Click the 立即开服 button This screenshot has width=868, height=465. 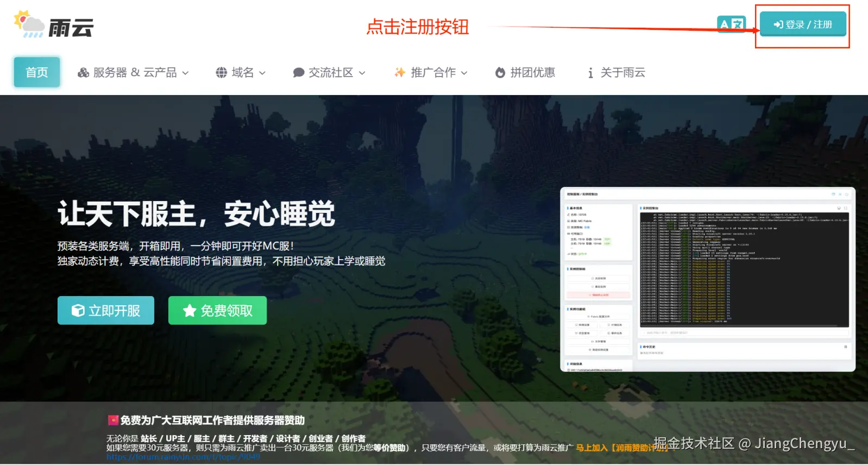tap(106, 310)
